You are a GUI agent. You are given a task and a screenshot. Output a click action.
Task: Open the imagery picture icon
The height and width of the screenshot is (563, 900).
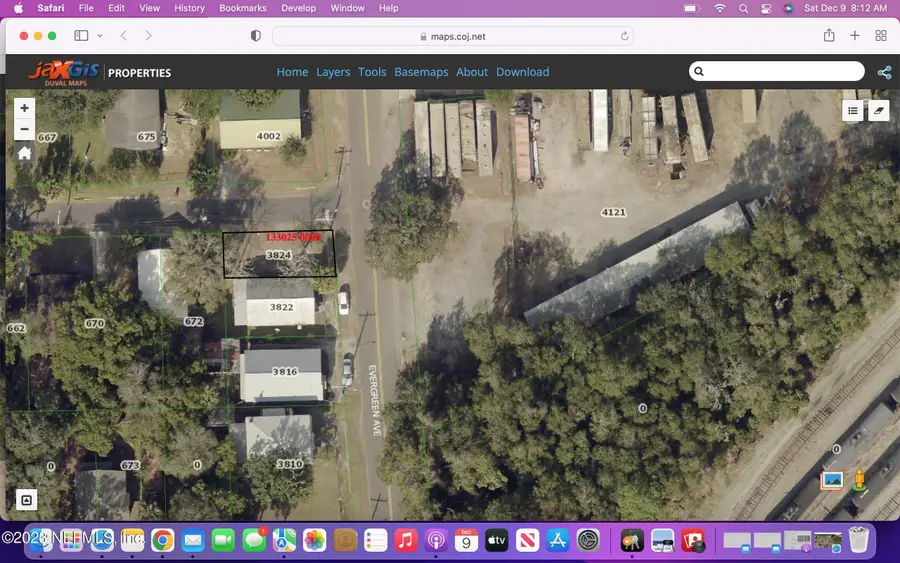pyautogui.click(x=832, y=480)
